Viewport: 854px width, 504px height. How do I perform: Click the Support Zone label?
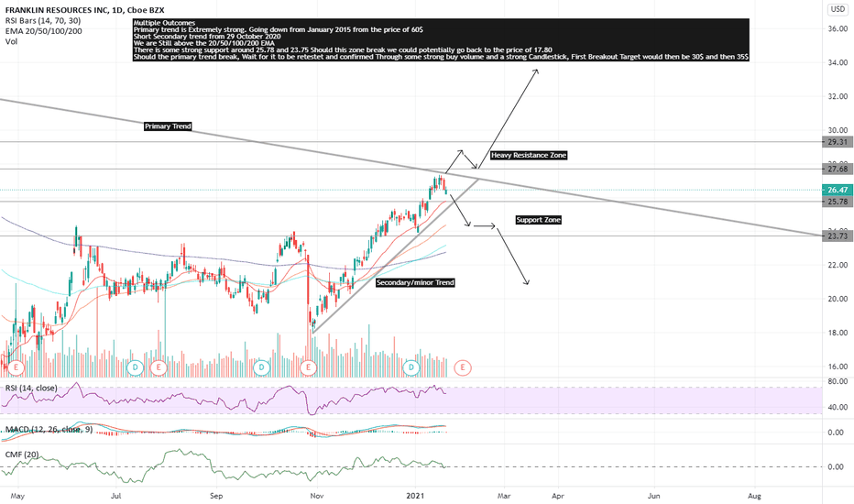point(538,220)
